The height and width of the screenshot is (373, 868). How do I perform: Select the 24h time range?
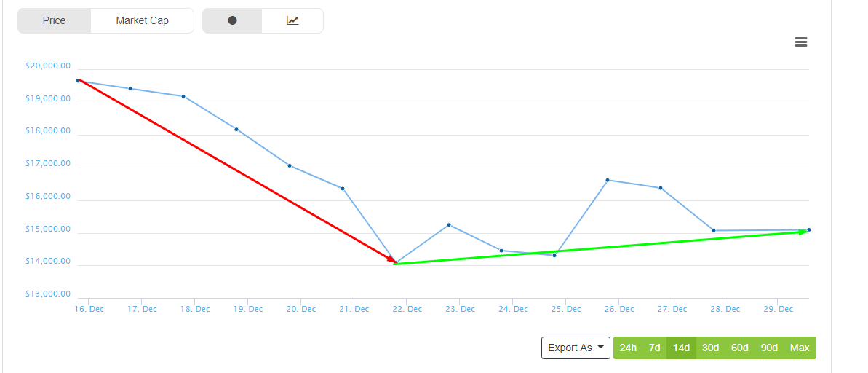(627, 348)
